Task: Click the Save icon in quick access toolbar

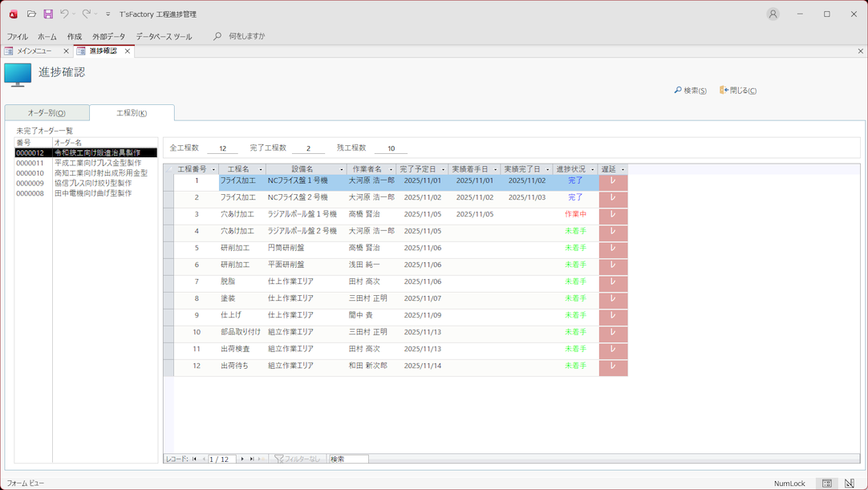Action: pyautogui.click(x=48, y=14)
